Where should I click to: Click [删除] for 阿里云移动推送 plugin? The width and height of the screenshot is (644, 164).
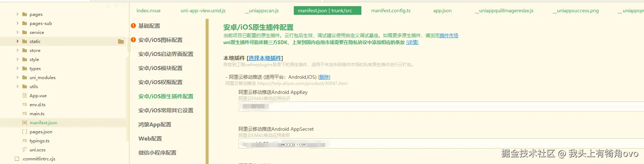[324, 77]
